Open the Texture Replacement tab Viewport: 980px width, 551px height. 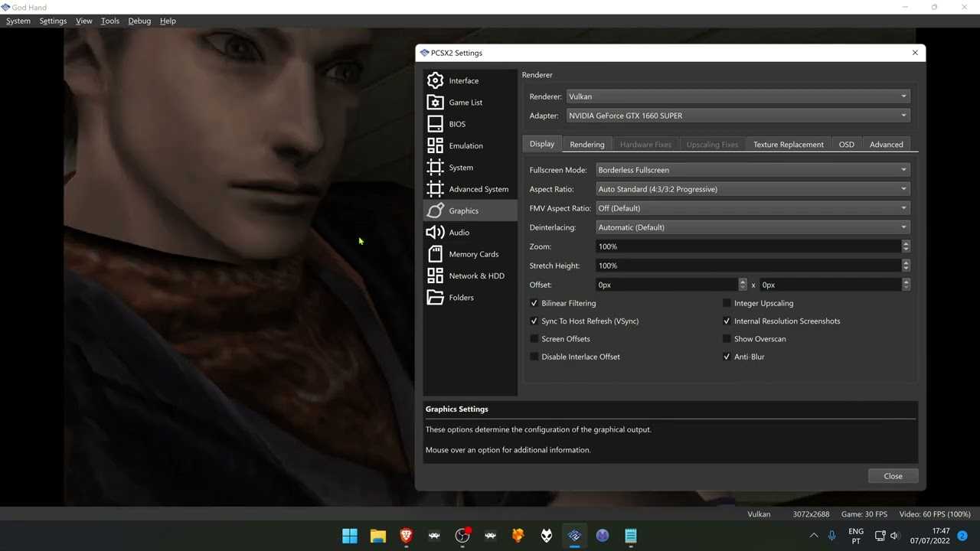tap(789, 145)
